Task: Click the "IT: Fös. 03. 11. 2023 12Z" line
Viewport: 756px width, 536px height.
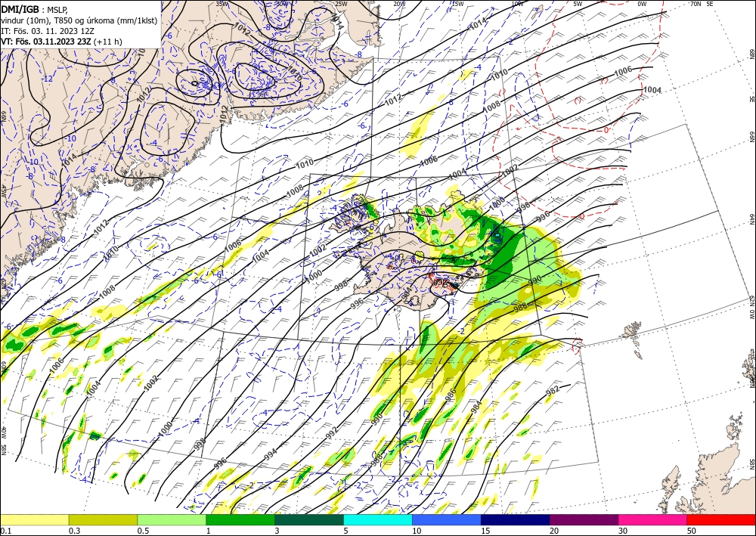Action: (47, 31)
